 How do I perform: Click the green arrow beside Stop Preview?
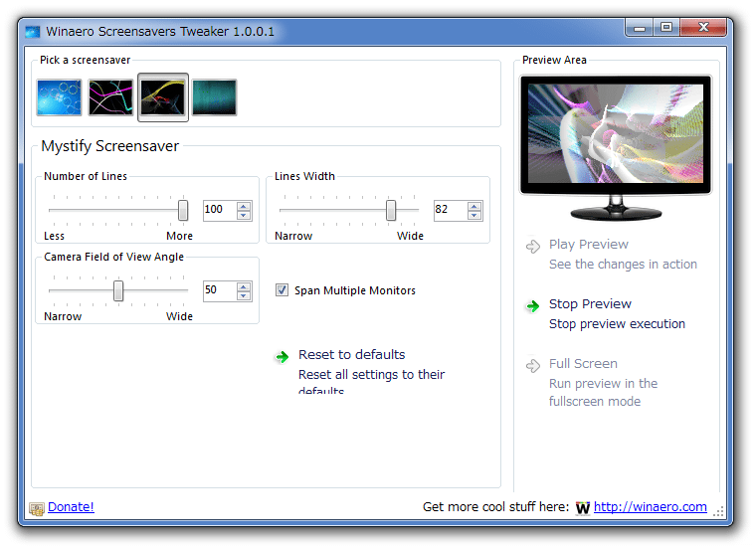pyautogui.click(x=533, y=306)
